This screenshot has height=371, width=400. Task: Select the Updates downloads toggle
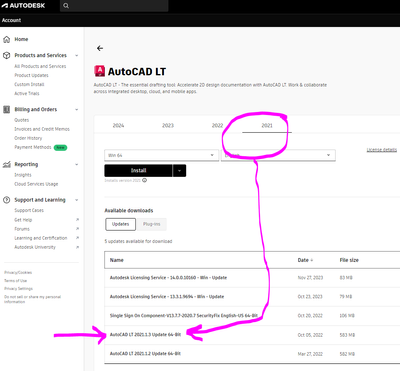[x=120, y=224]
